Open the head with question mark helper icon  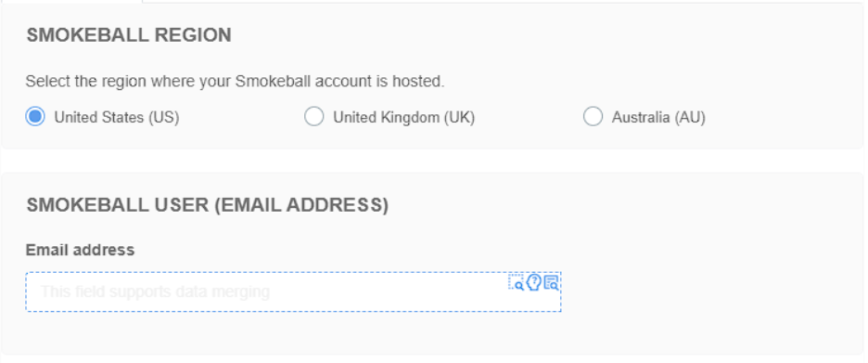pyautogui.click(x=533, y=282)
